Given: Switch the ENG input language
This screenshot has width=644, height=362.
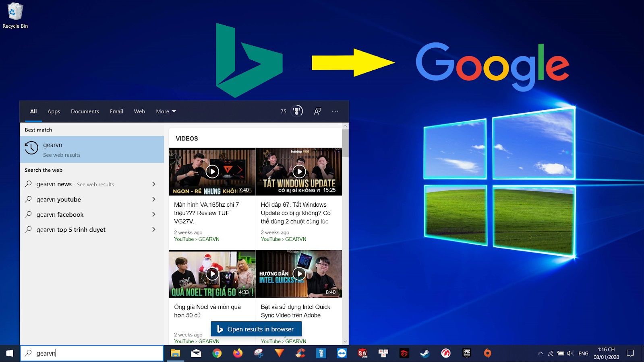Looking at the screenshot, I should (x=583, y=353).
